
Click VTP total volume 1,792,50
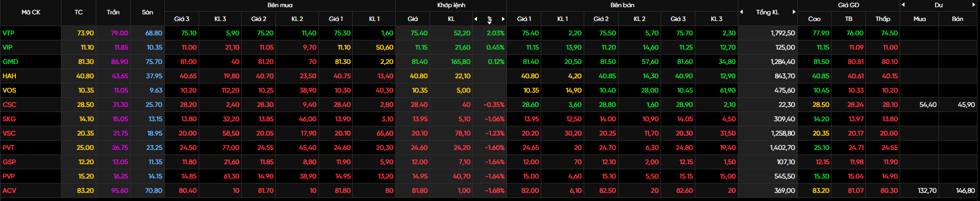click(x=782, y=33)
